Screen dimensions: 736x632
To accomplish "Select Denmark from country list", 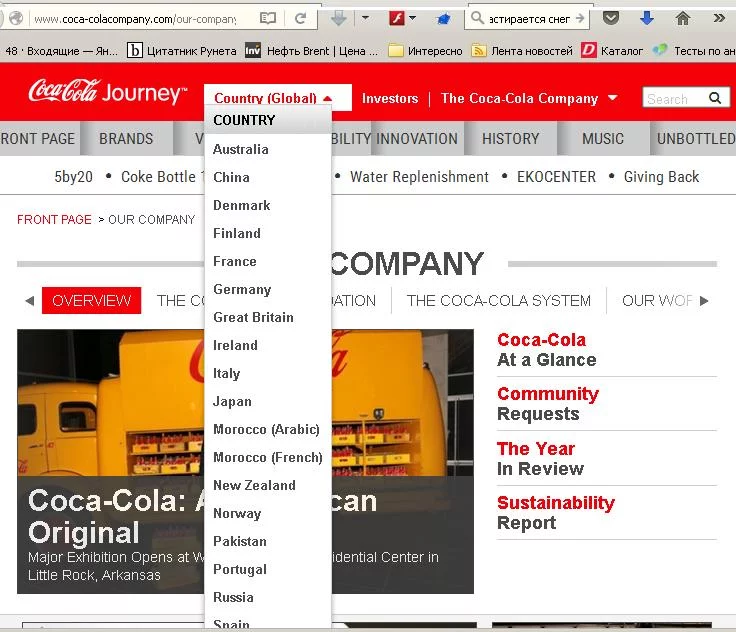I will coord(242,205).
